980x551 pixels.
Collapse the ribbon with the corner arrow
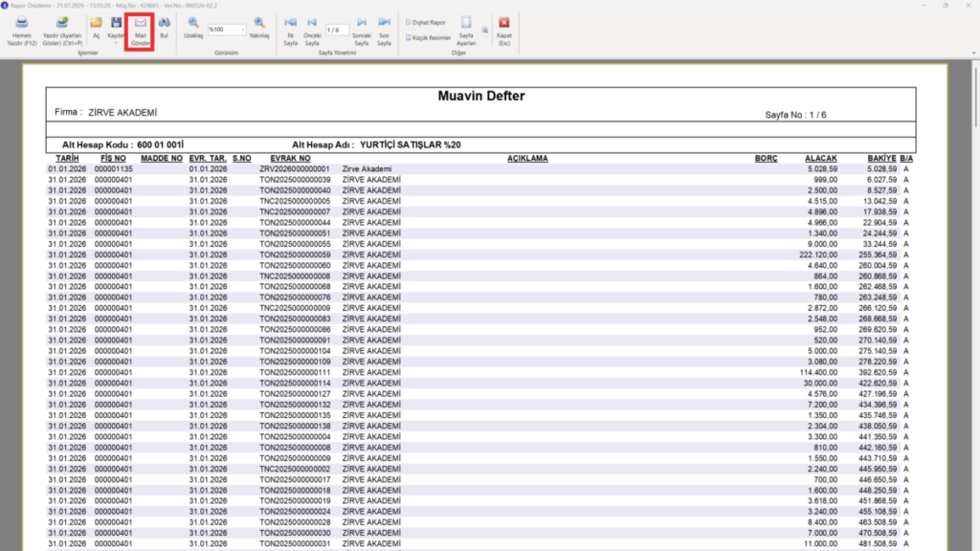[973, 54]
